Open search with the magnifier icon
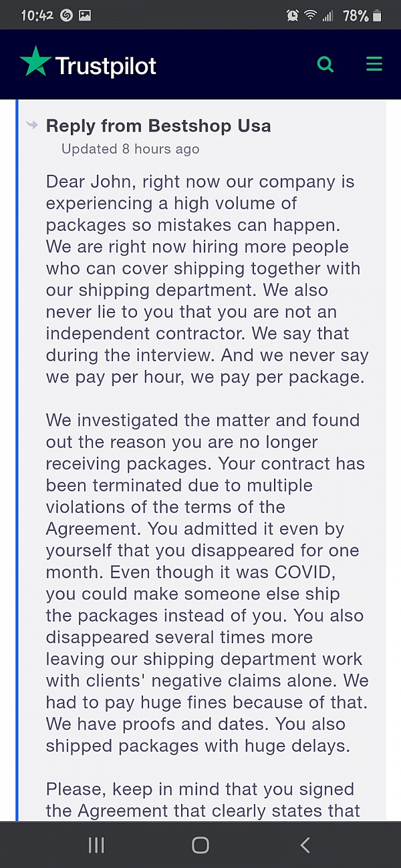Image resolution: width=401 pixels, height=868 pixels. (325, 64)
